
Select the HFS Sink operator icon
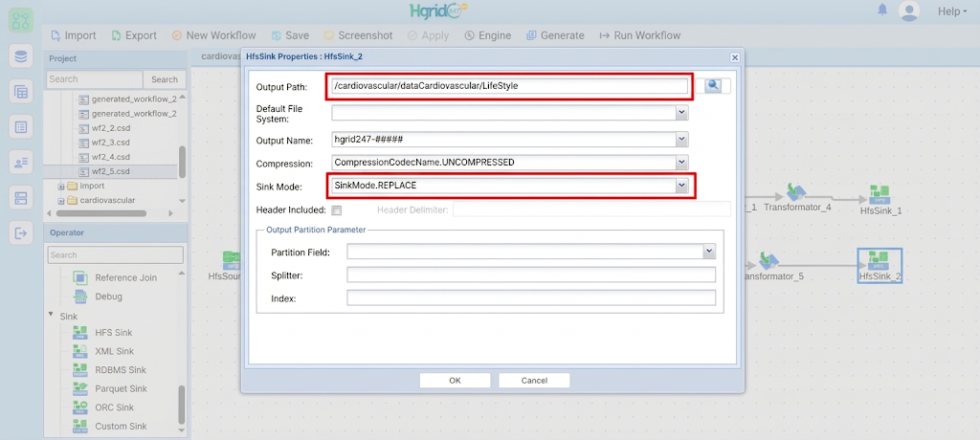tap(80, 333)
